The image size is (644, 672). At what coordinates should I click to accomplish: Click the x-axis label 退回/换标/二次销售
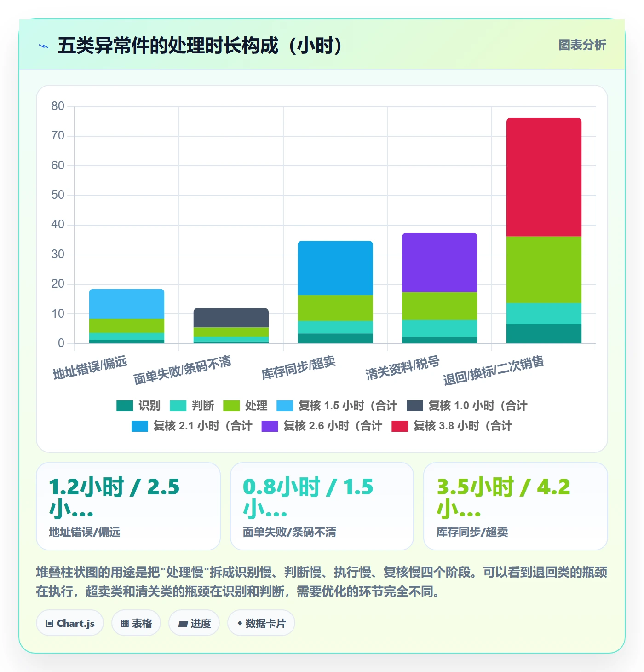pyautogui.click(x=494, y=370)
